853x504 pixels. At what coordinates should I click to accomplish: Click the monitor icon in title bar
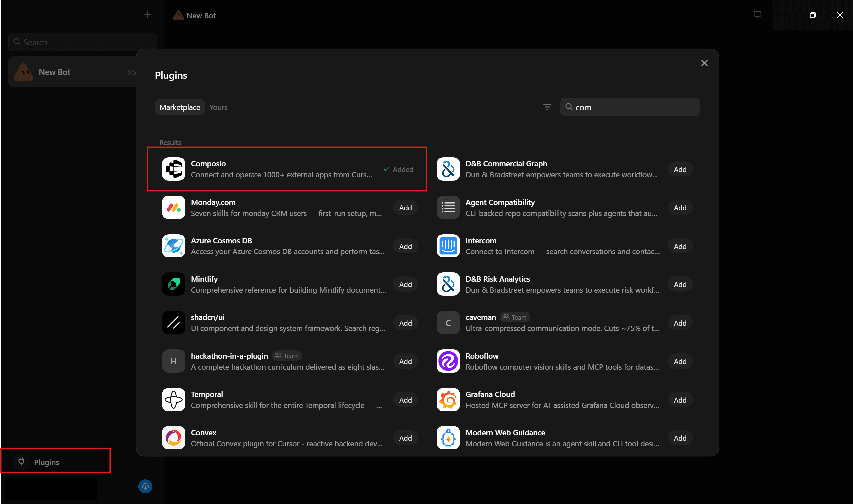pos(757,15)
